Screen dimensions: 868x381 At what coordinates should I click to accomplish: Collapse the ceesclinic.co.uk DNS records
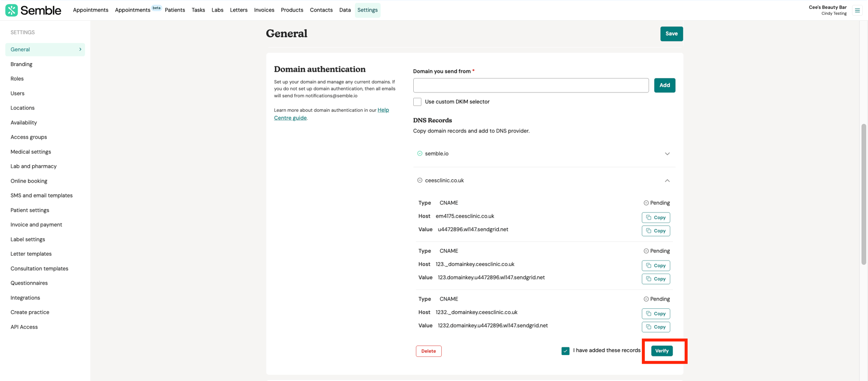pyautogui.click(x=667, y=181)
